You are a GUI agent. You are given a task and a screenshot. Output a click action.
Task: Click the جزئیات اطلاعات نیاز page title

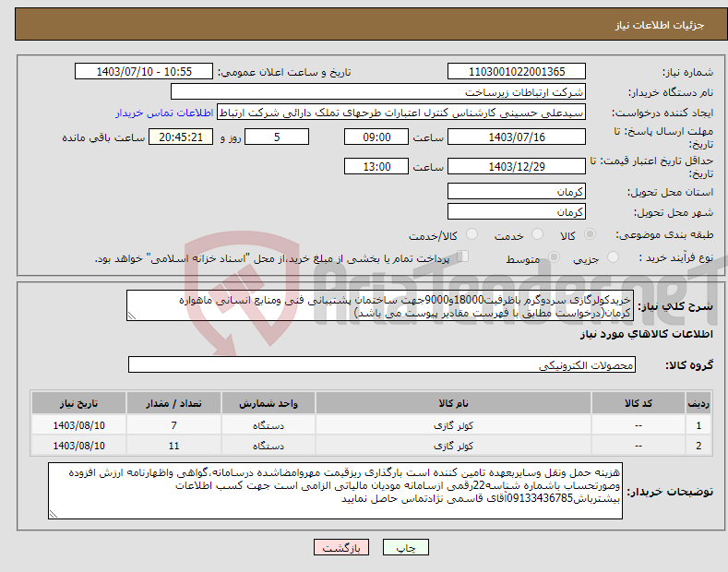[660, 25]
